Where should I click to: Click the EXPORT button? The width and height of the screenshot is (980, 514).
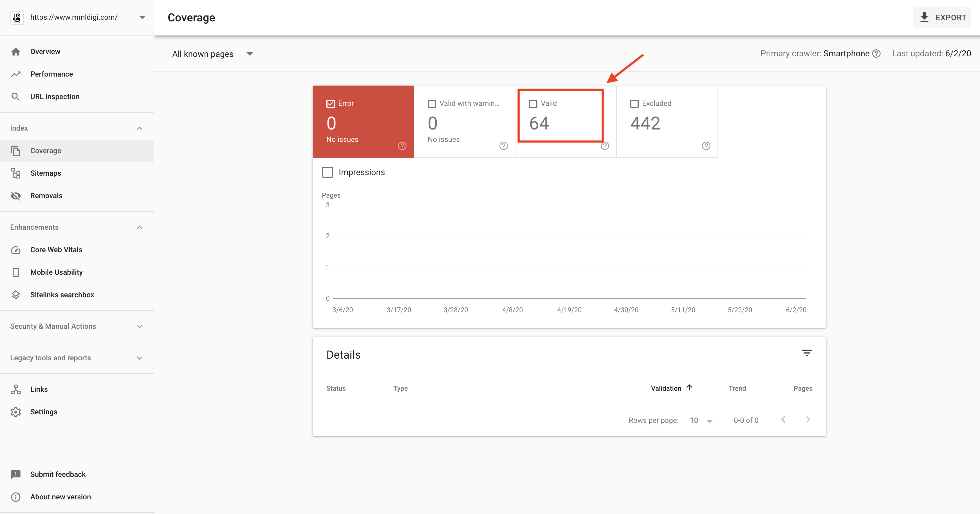click(942, 17)
